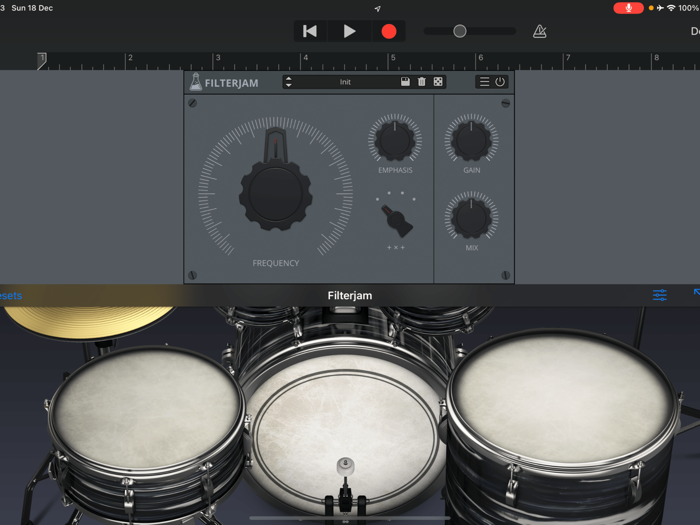This screenshot has height=525, width=700.
Task: Tap the kick drum pedal beater
Action: click(x=345, y=466)
